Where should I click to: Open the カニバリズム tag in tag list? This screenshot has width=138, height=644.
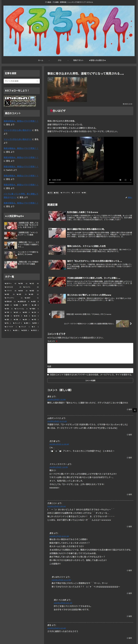(21, 309)
